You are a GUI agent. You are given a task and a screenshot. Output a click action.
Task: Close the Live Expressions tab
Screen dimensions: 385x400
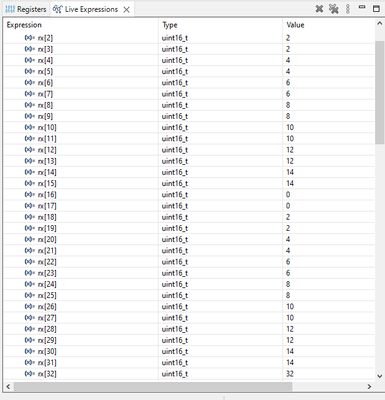tap(127, 10)
